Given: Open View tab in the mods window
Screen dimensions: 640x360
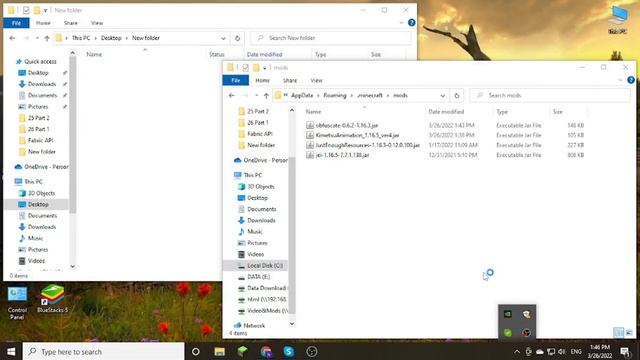Looking at the screenshot, I should tap(316, 80).
